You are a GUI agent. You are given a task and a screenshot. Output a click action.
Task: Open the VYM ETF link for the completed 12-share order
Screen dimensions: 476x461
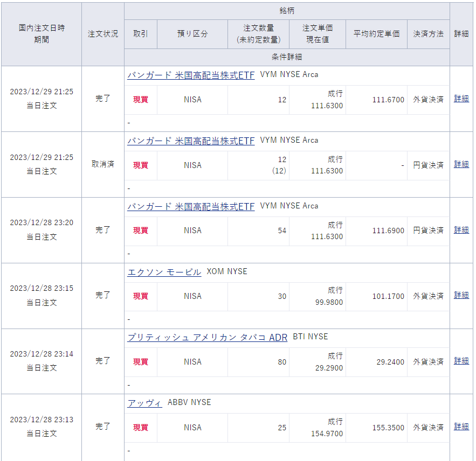(191, 75)
